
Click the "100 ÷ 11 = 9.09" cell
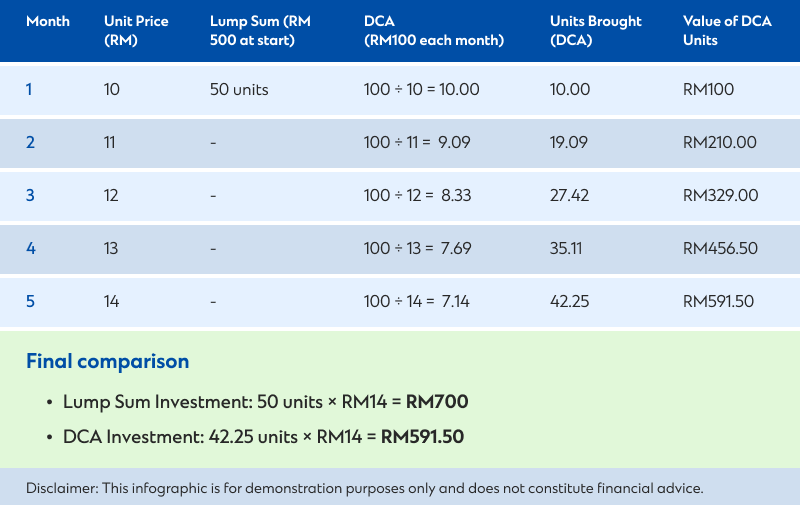[416, 142]
